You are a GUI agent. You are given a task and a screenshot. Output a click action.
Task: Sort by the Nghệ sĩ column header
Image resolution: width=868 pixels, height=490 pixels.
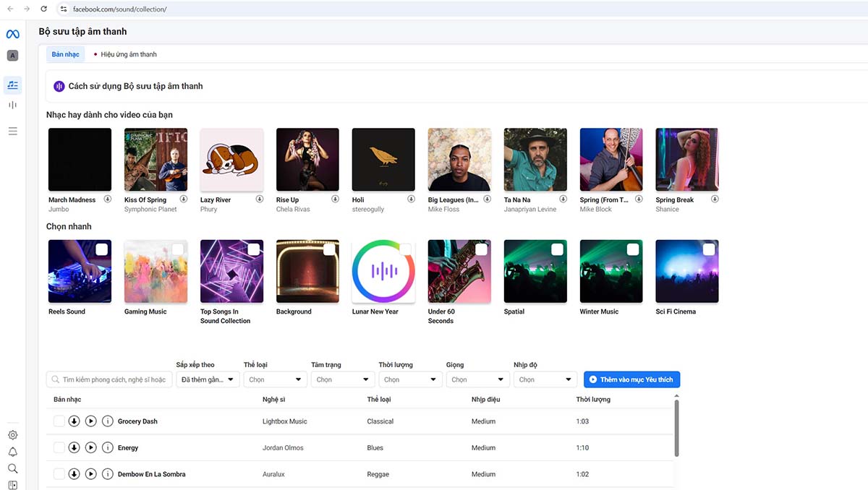point(273,399)
